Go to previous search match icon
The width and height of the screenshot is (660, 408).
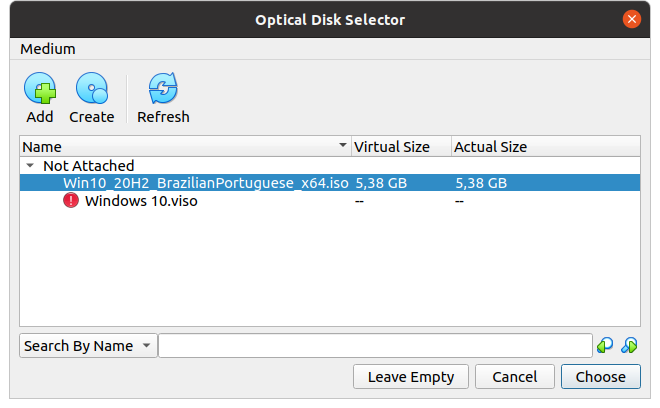pyautogui.click(x=605, y=346)
